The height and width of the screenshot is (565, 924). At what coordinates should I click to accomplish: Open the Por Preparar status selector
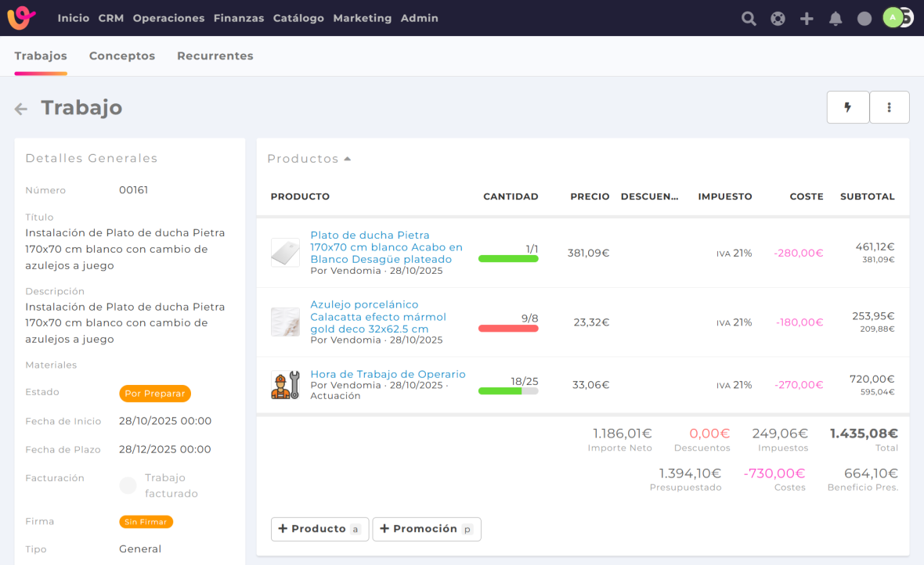[x=154, y=394]
